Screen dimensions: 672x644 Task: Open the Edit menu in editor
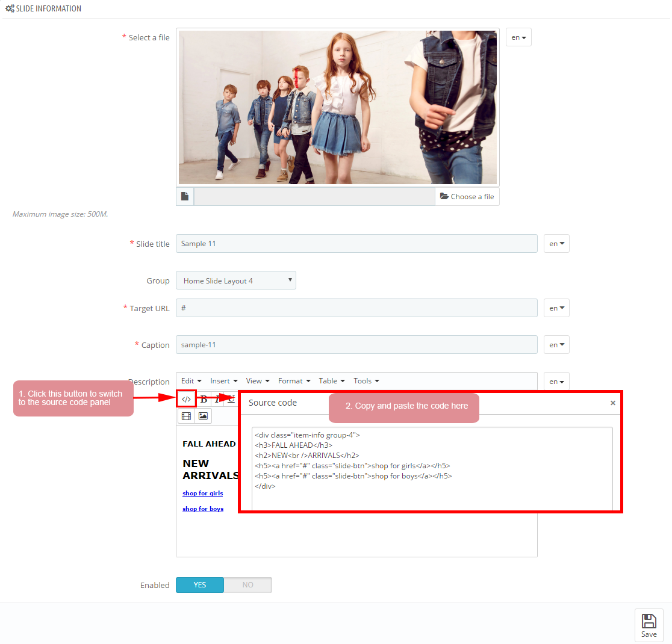click(x=191, y=381)
